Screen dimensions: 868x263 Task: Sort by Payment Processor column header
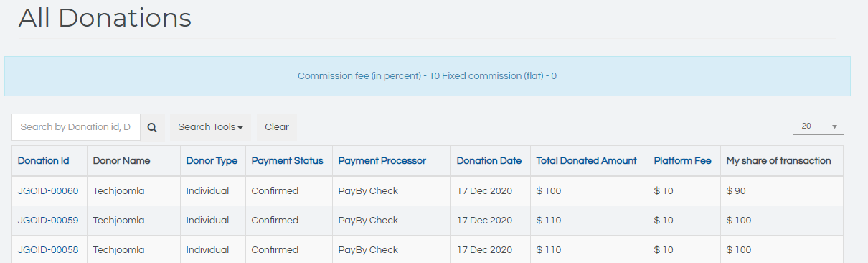click(382, 161)
